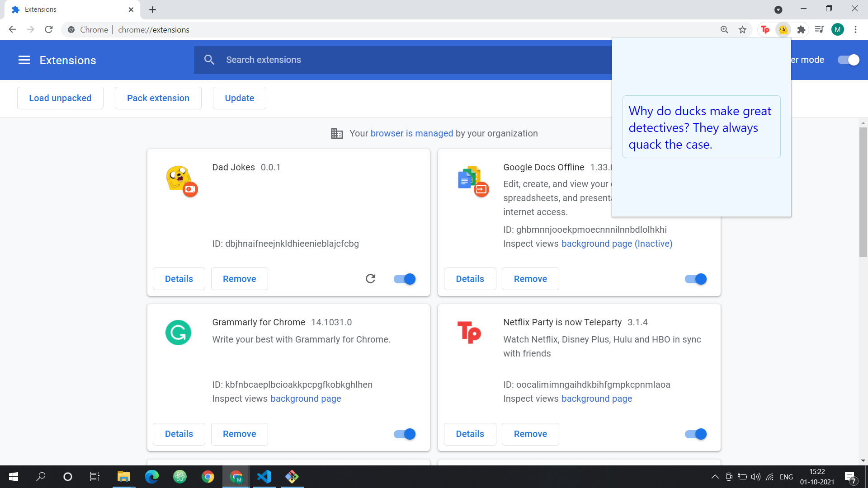This screenshot has height=488, width=868.
Task: Select the Extensions browser tab
Action: [x=68, y=9]
